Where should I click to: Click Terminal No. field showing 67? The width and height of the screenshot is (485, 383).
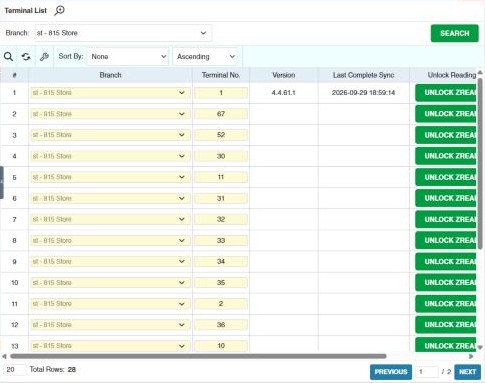(x=221, y=114)
